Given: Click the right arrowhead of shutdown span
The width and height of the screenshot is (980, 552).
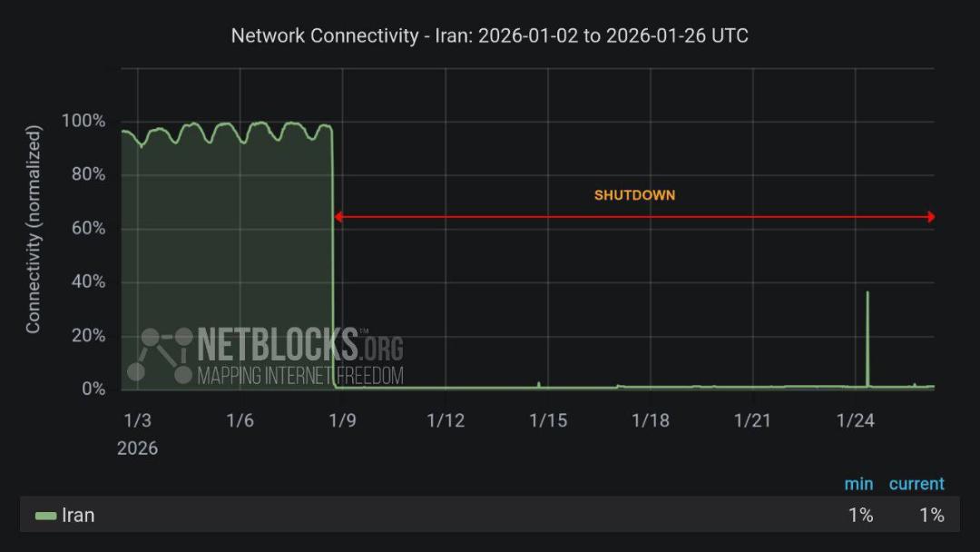Looking at the screenshot, I should point(931,217).
